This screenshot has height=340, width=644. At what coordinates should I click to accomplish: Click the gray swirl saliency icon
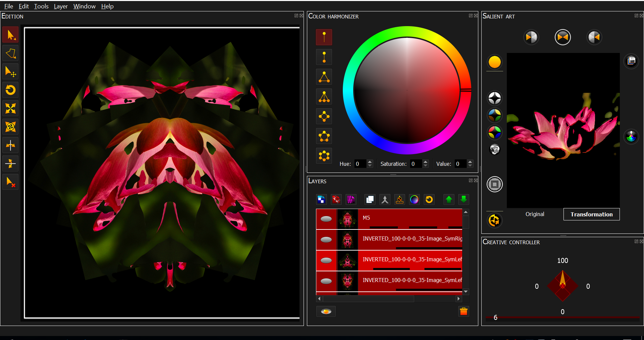coord(495,149)
